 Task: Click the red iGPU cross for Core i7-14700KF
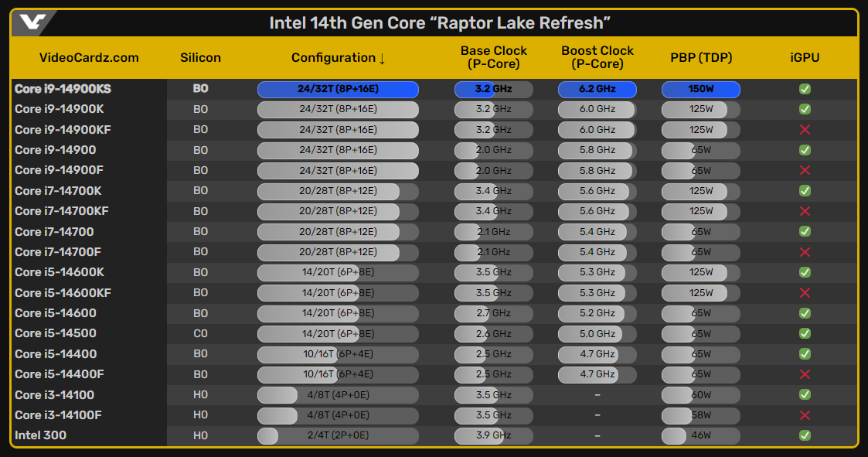[x=805, y=211]
